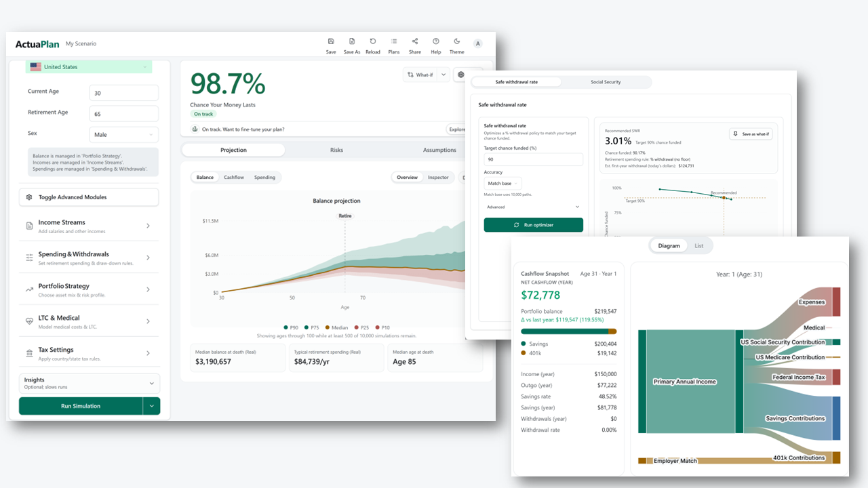
Task: Reload the scenario using Reload icon
Action: point(372,42)
